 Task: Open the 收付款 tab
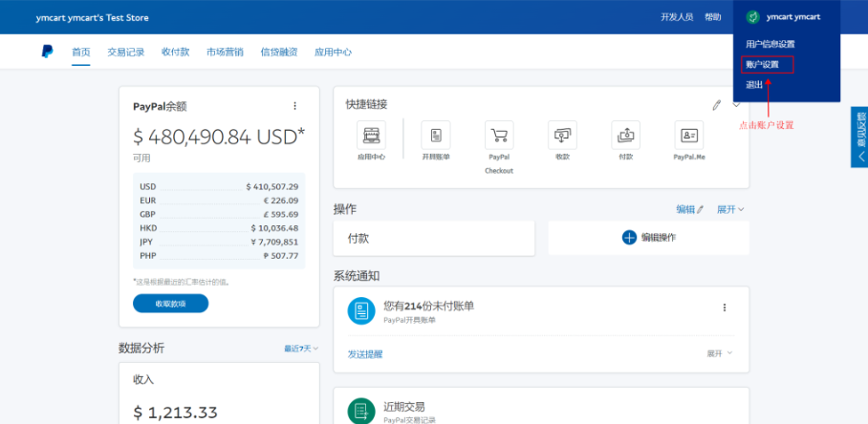coord(176,52)
